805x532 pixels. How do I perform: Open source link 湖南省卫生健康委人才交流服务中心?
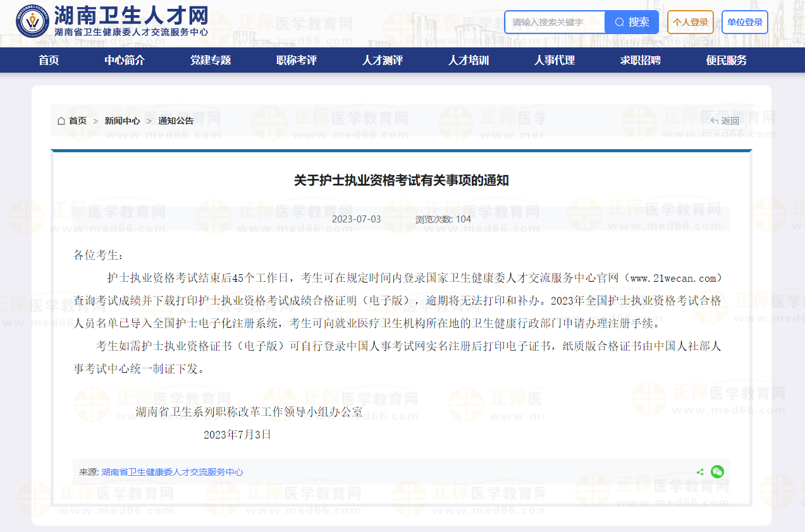(x=172, y=472)
